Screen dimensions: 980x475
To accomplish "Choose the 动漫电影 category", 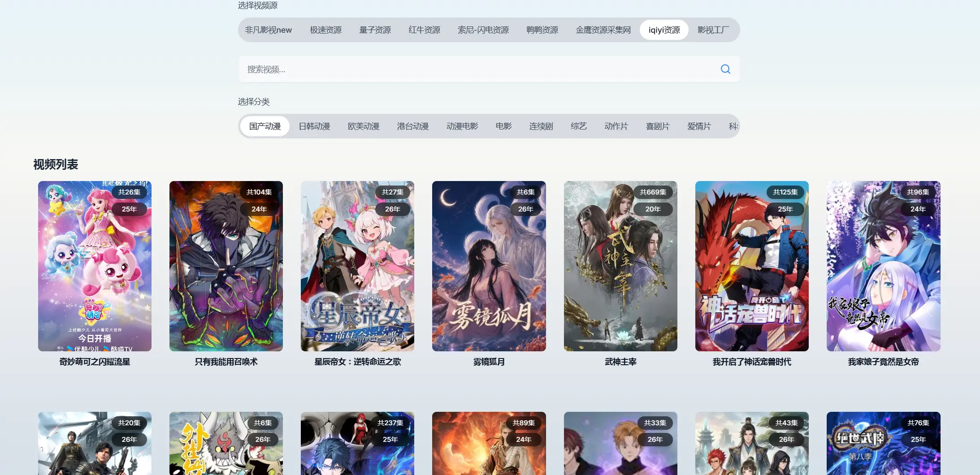I will [x=462, y=126].
